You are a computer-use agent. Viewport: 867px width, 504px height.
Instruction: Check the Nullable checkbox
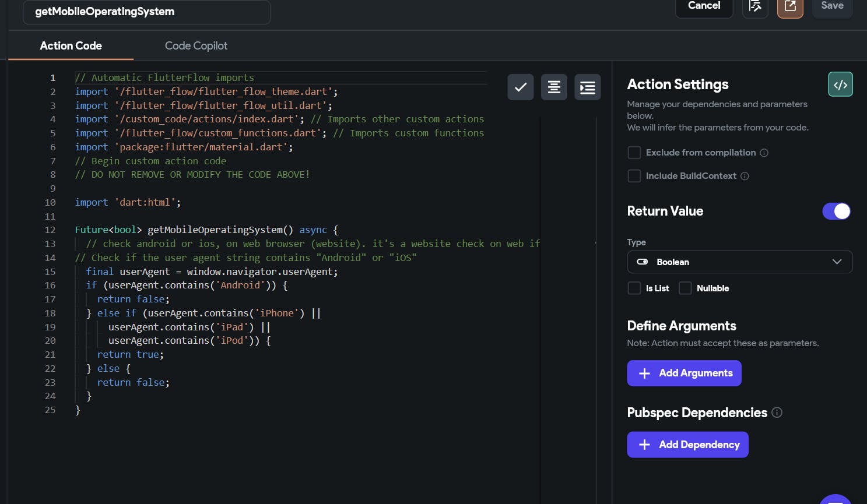pyautogui.click(x=685, y=288)
